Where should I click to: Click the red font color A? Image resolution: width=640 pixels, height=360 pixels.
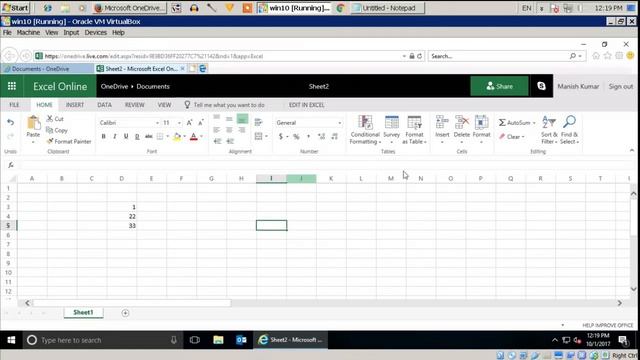tap(194, 136)
